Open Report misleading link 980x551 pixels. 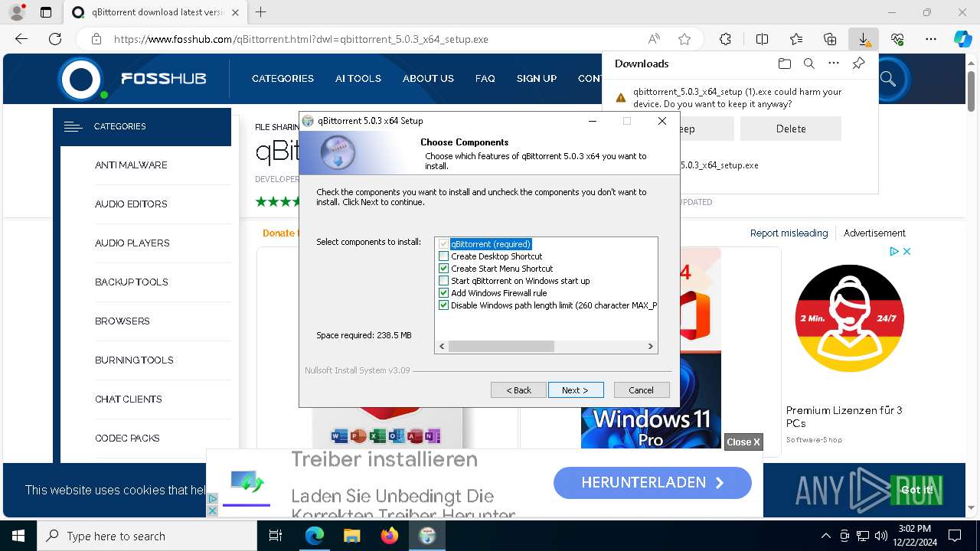(789, 233)
